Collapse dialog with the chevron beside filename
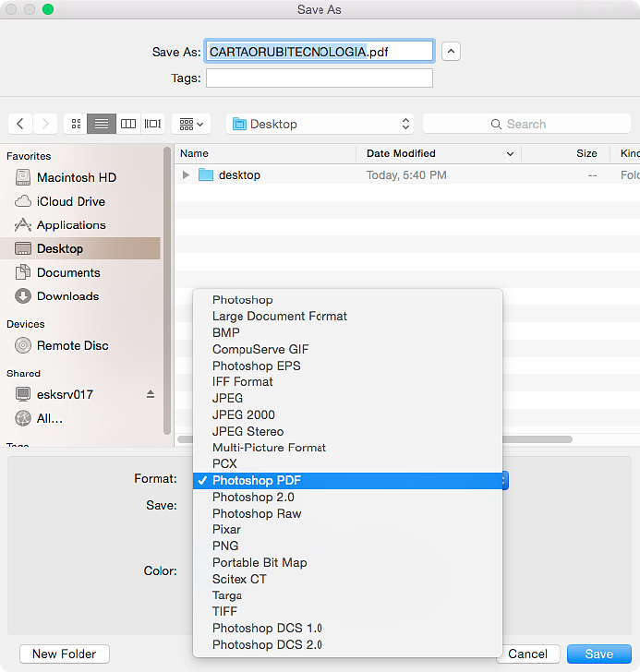The width and height of the screenshot is (640, 672). coord(451,52)
